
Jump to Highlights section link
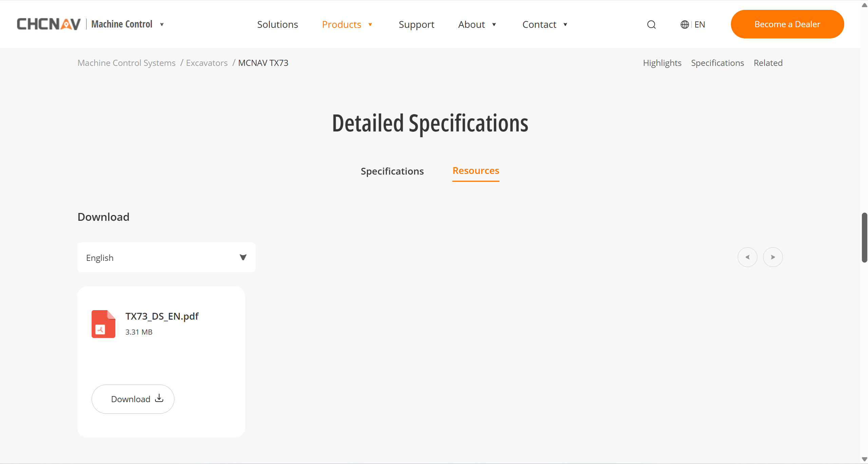pos(662,63)
